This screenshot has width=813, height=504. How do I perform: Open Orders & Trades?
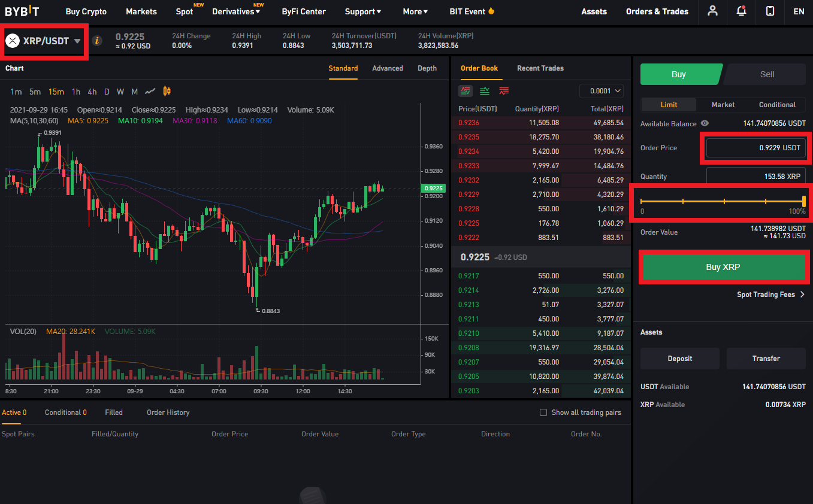(657, 11)
